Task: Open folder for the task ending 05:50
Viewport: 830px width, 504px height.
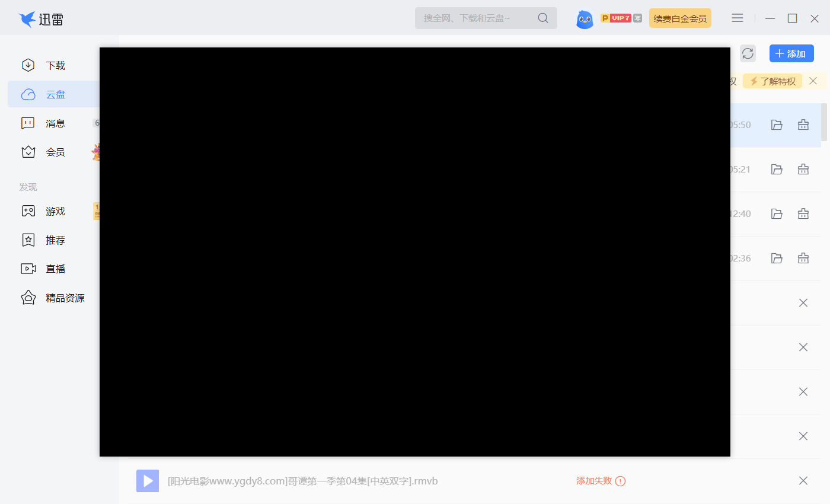Action: 776,125
